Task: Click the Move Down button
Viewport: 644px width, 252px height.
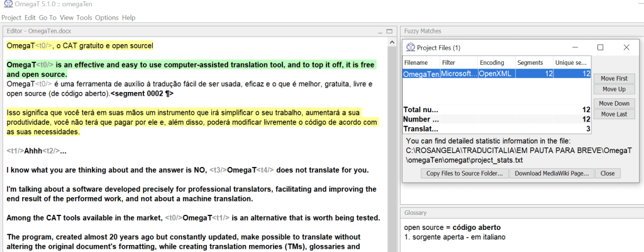Action: [x=614, y=103]
